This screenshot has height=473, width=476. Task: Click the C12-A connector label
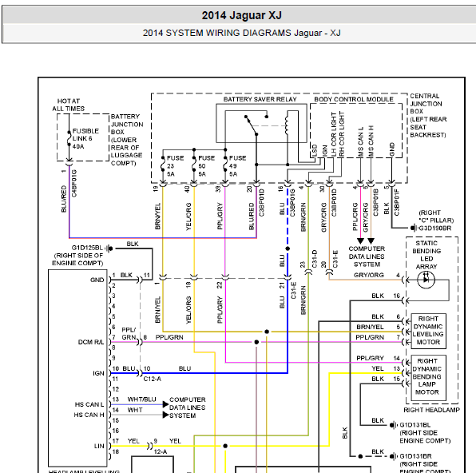153,379
